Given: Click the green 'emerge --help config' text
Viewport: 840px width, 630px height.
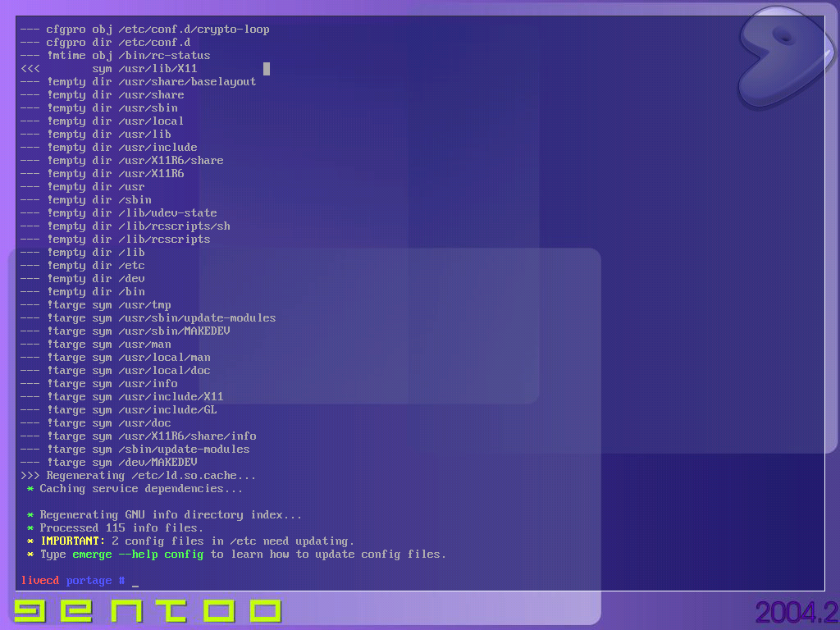Looking at the screenshot, I should click(138, 555).
